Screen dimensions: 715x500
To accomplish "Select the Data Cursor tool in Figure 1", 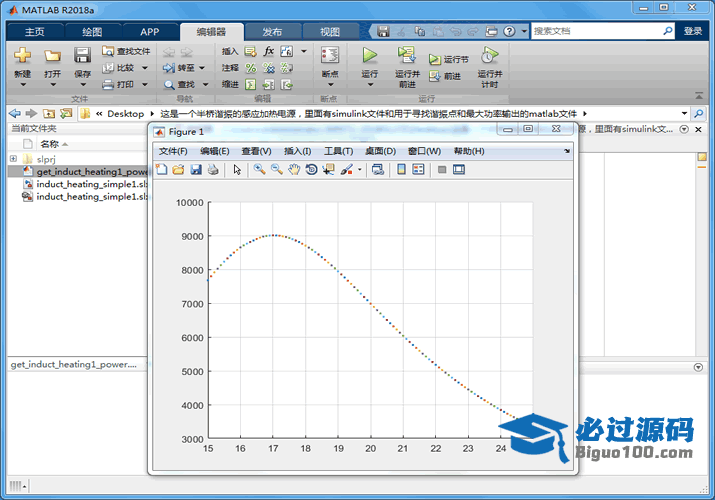I will click(x=328, y=170).
